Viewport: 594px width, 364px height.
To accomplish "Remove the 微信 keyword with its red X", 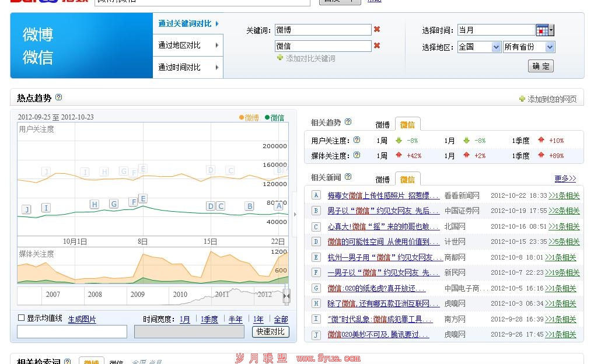I will point(377,45).
